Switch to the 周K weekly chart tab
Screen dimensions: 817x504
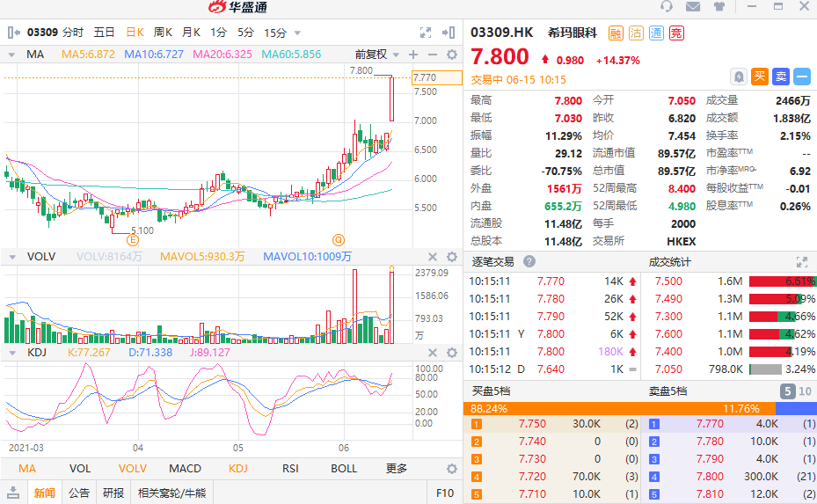[163, 33]
